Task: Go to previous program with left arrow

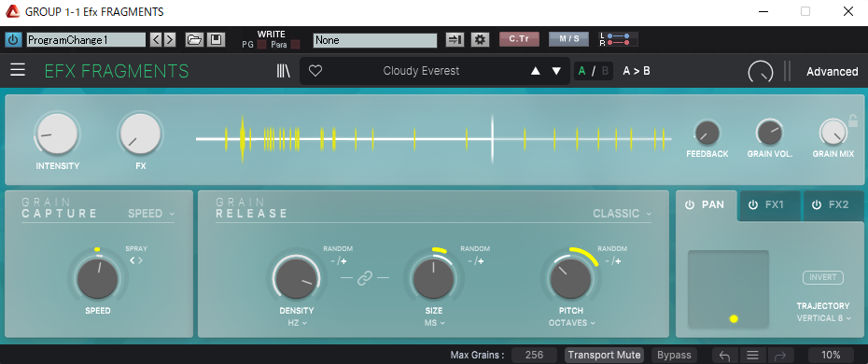Action: tap(156, 40)
